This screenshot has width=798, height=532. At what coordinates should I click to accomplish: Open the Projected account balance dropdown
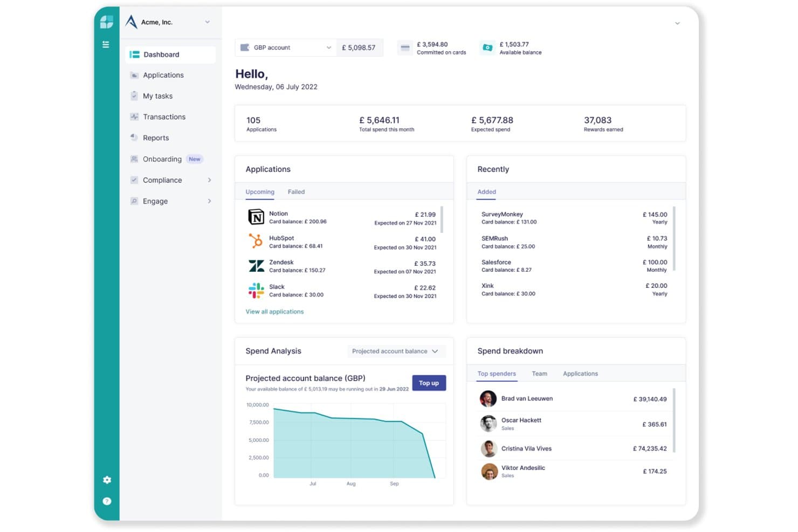click(396, 351)
